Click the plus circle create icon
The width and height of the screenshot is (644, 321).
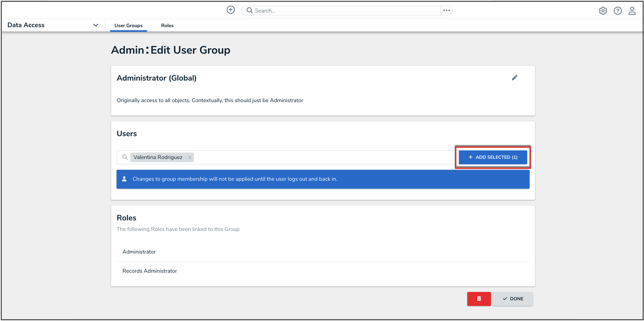coord(230,10)
